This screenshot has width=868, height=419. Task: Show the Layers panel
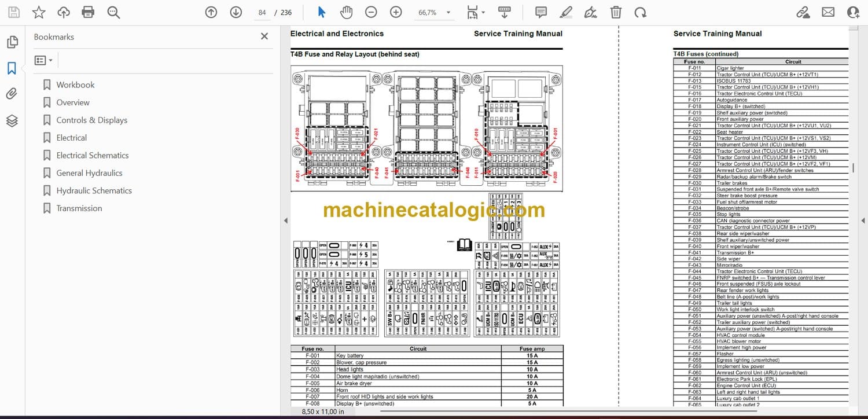[x=12, y=120]
